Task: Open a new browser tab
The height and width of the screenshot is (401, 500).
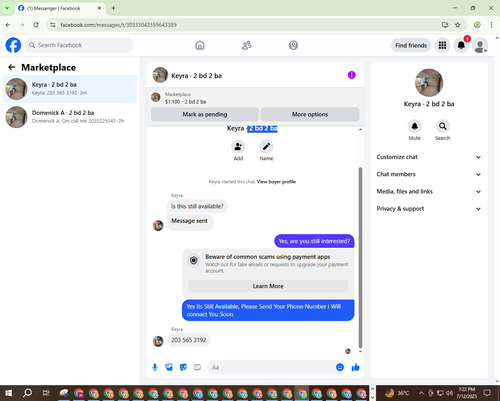Action: click(x=113, y=8)
